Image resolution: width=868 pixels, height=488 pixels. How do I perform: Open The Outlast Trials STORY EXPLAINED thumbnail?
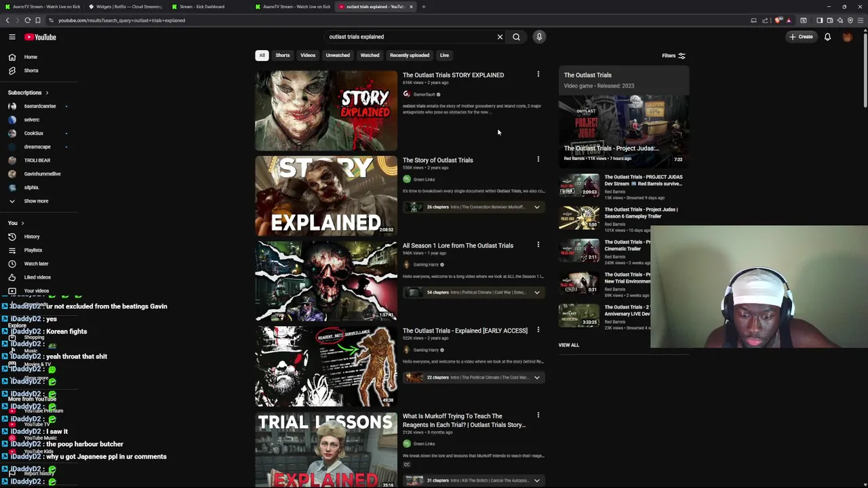click(x=326, y=110)
